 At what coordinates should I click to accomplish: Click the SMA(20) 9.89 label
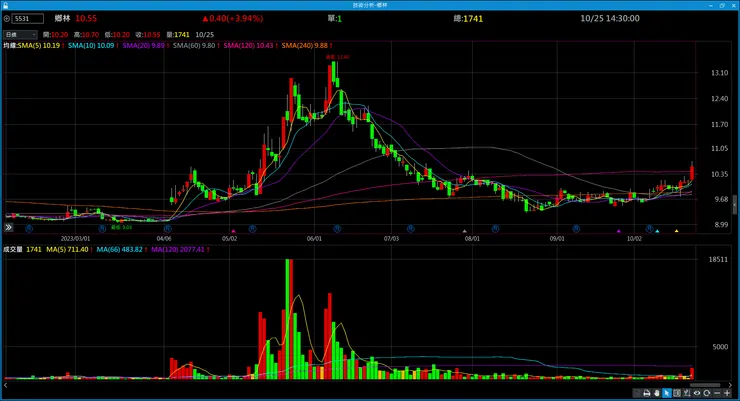click(x=143, y=45)
